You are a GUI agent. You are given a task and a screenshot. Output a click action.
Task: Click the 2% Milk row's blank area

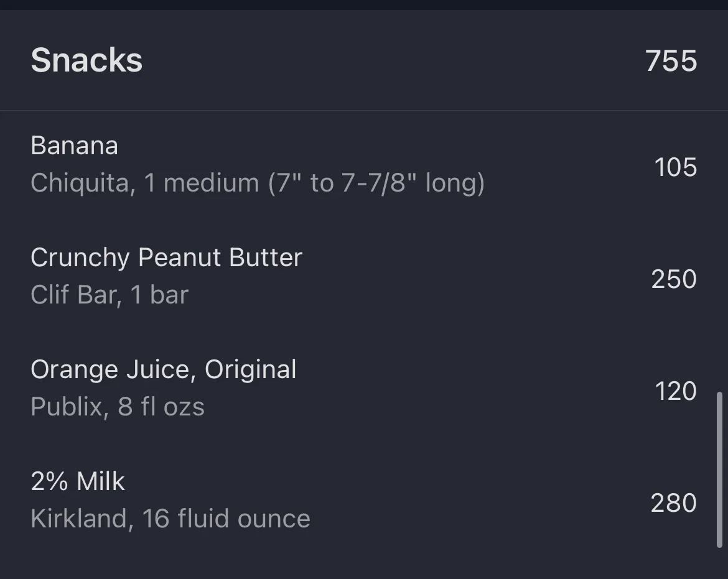[x=478, y=503]
